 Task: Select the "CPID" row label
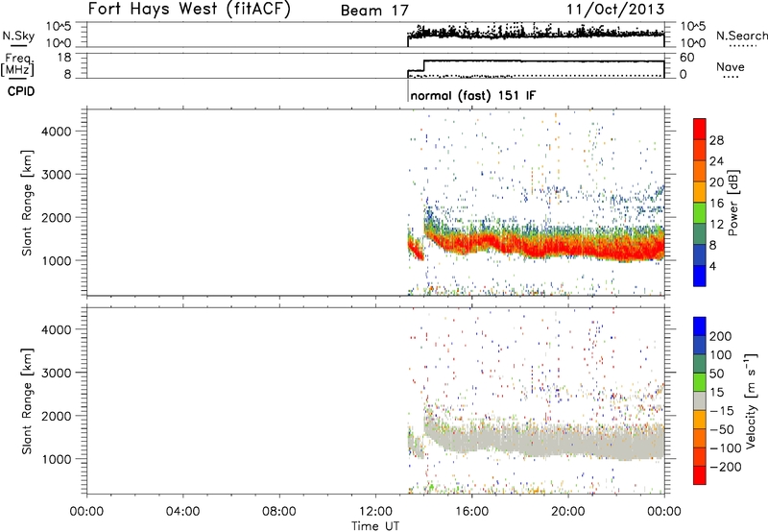pyautogui.click(x=21, y=91)
